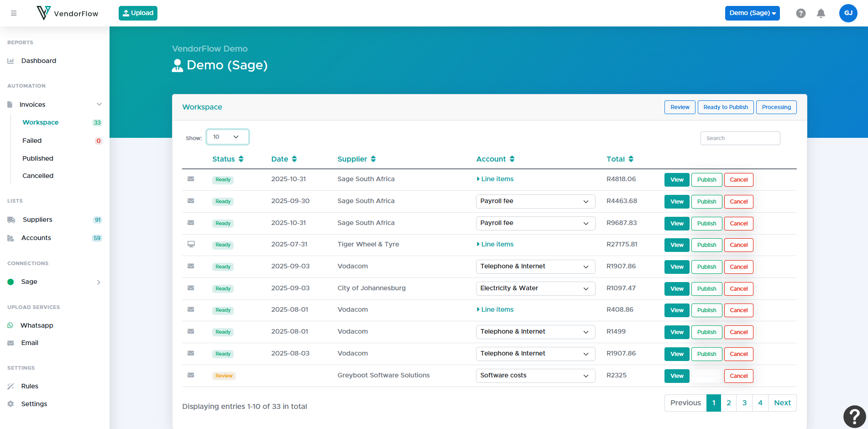This screenshot has height=429, width=868.
Task: Open Workspace in the sidebar
Action: click(x=41, y=122)
